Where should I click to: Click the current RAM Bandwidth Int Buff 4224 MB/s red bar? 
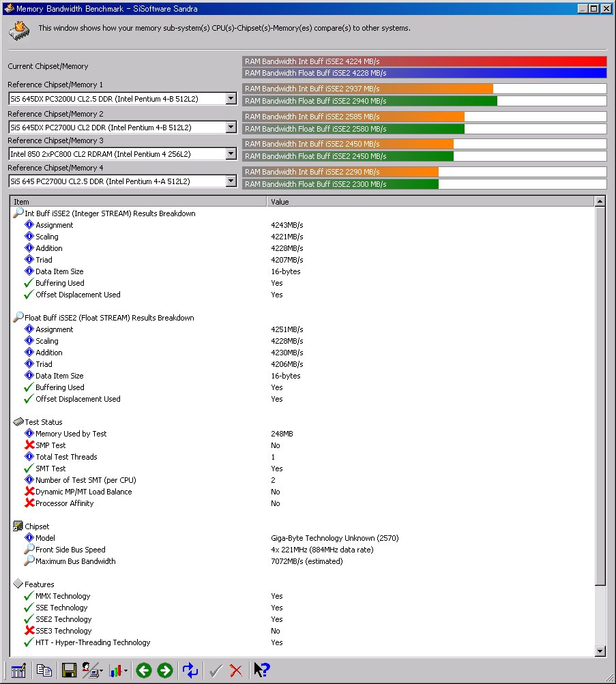[x=424, y=61]
